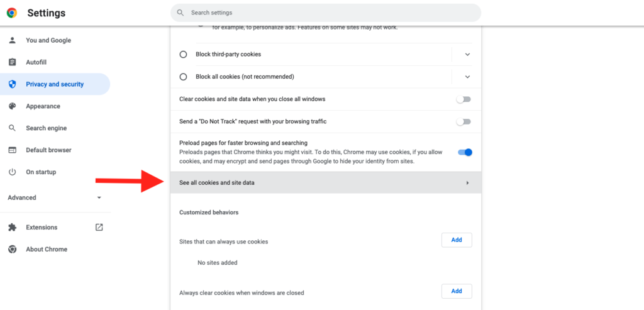Click the Autofill clipboard icon
This screenshot has height=310, width=644.
(12, 62)
